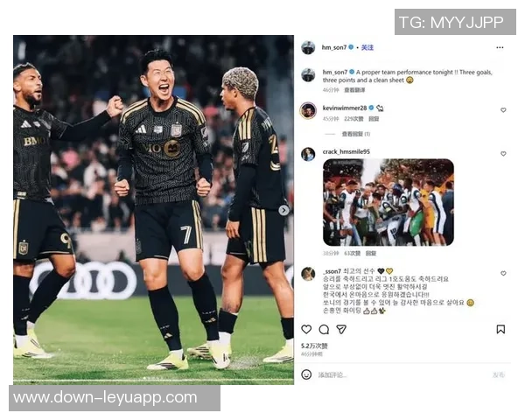The height and width of the screenshot is (420, 525).
Task: Open comments via speech bubble icon
Action: pos(324,330)
